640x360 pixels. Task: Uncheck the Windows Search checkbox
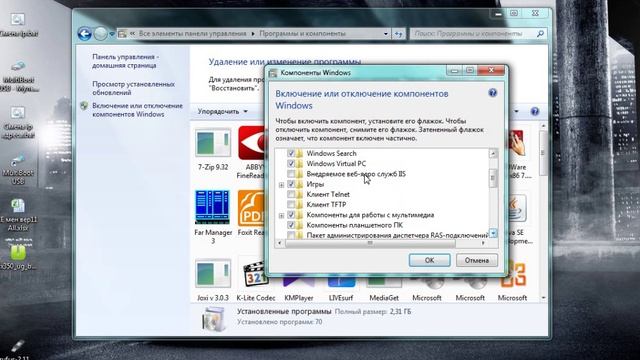[x=291, y=153]
